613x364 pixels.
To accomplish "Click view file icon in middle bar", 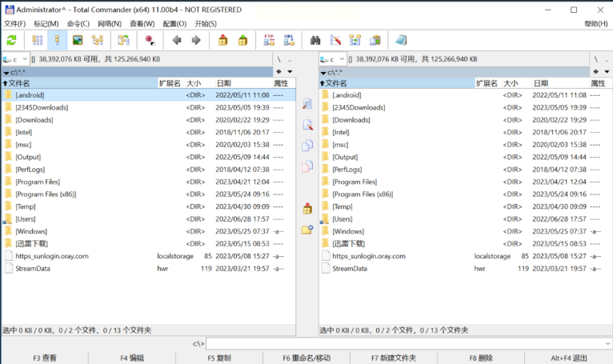I will coord(307,104).
